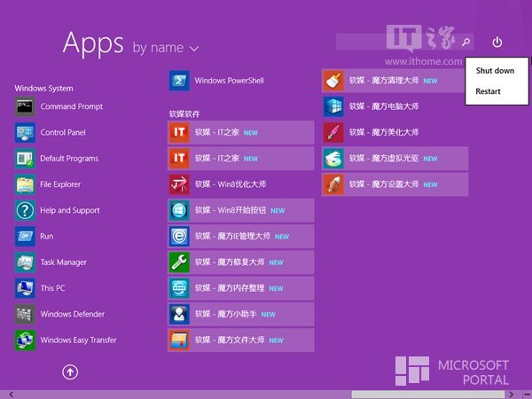
Task: Launch 魔方美化大师 paintbrush icon
Action: click(x=333, y=133)
